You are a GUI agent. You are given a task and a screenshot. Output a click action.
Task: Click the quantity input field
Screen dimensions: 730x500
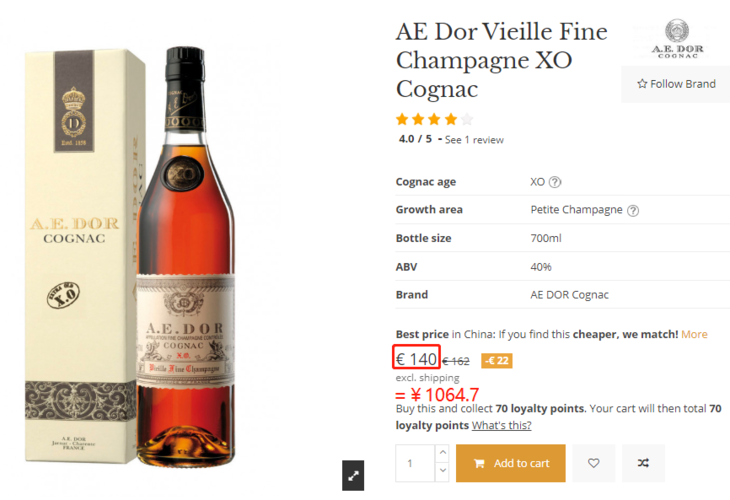(416, 463)
